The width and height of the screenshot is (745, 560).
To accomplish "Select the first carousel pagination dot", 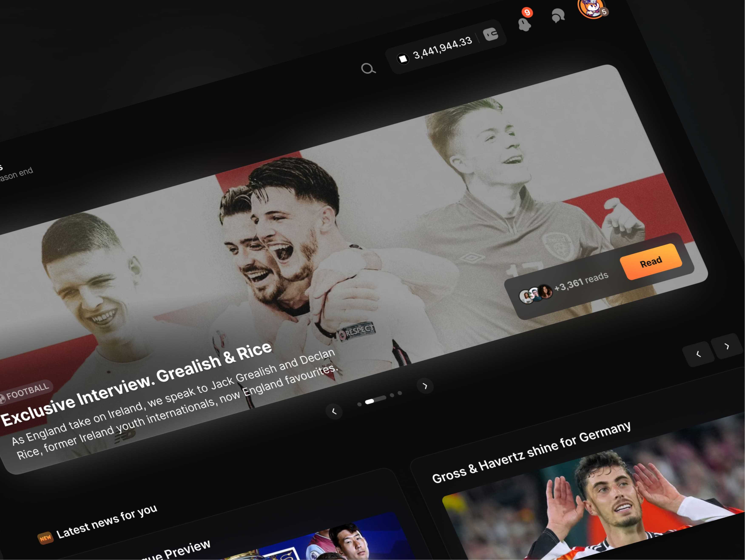I will click(359, 404).
